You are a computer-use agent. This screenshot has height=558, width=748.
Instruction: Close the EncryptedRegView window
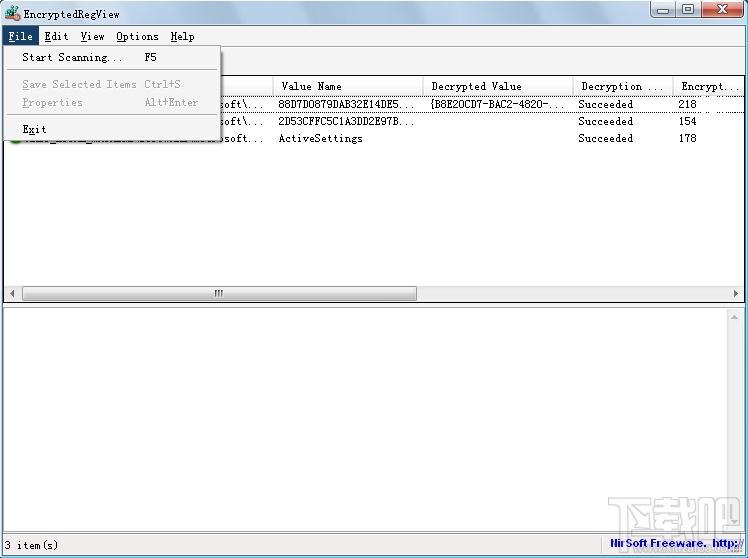tap(722, 9)
